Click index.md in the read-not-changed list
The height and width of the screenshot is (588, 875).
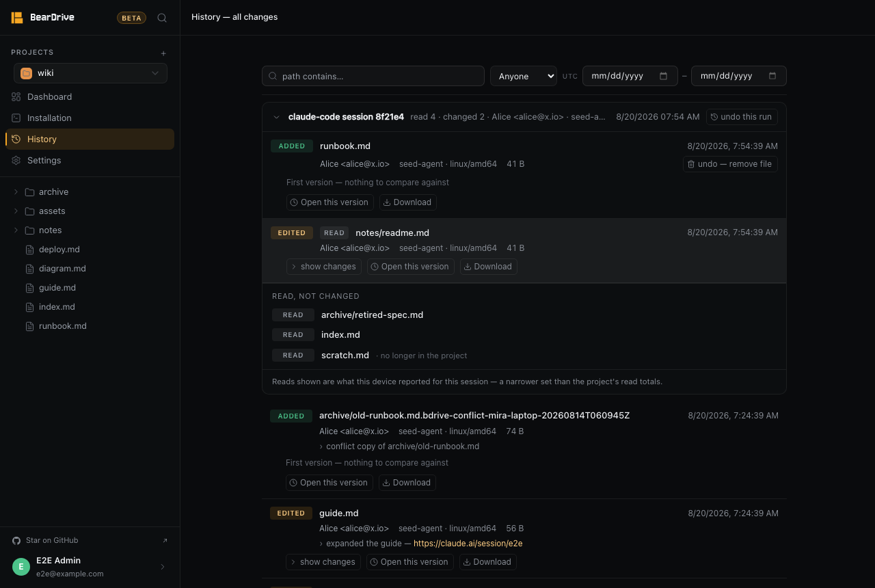[x=340, y=335]
